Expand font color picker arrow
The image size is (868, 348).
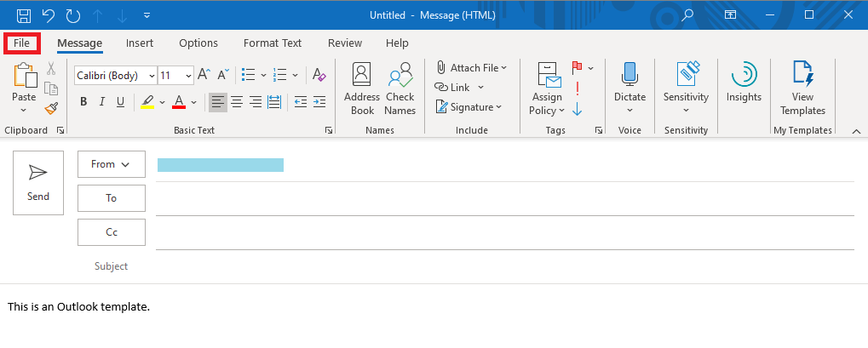[x=193, y=102]
